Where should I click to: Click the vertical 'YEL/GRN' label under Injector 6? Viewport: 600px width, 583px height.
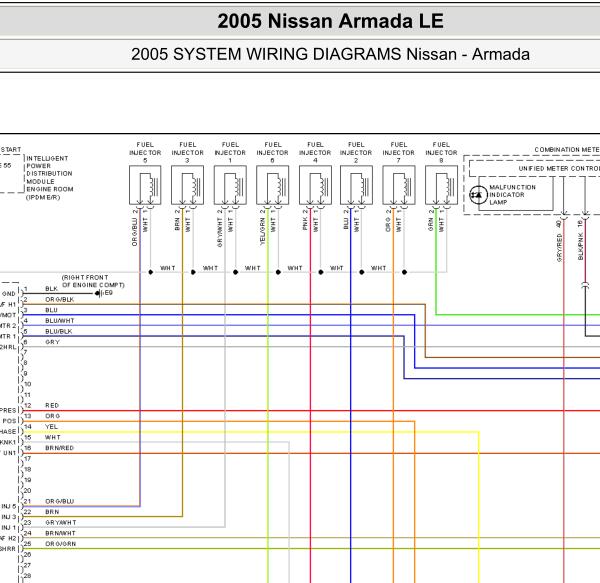point(262,231)
